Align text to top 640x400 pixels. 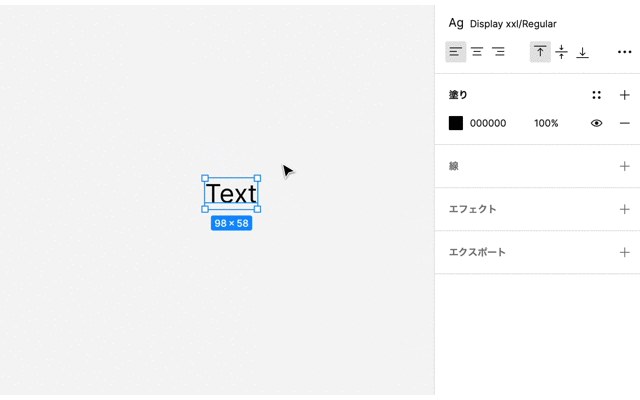pos(540,52)
